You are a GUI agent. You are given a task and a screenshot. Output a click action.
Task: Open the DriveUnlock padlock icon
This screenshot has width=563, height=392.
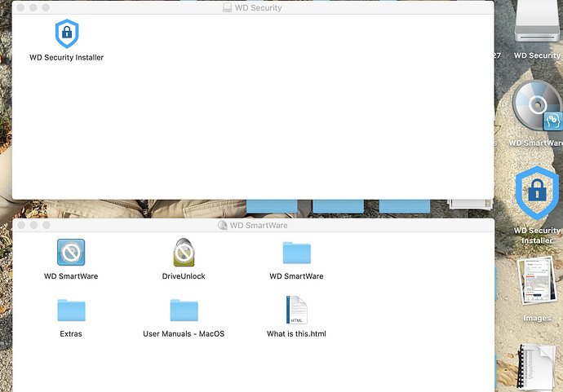(x=184, y=252)
